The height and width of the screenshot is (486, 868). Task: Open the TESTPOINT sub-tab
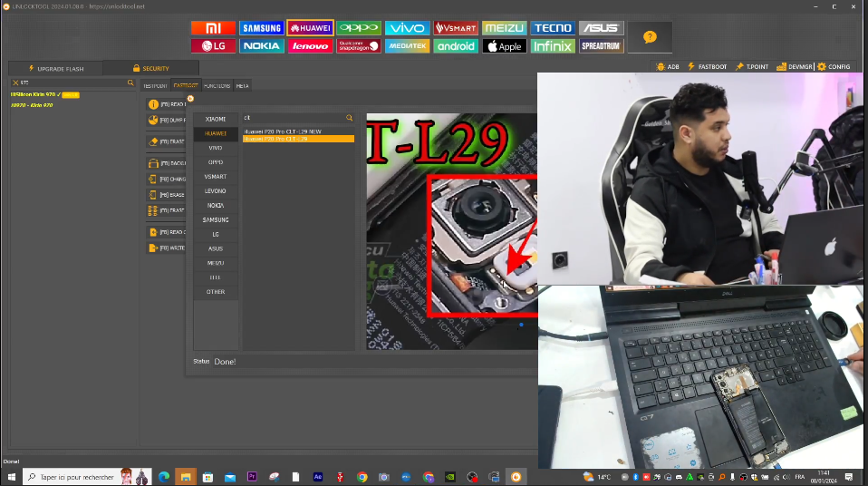pyautogui.click(x=155, y=86)
